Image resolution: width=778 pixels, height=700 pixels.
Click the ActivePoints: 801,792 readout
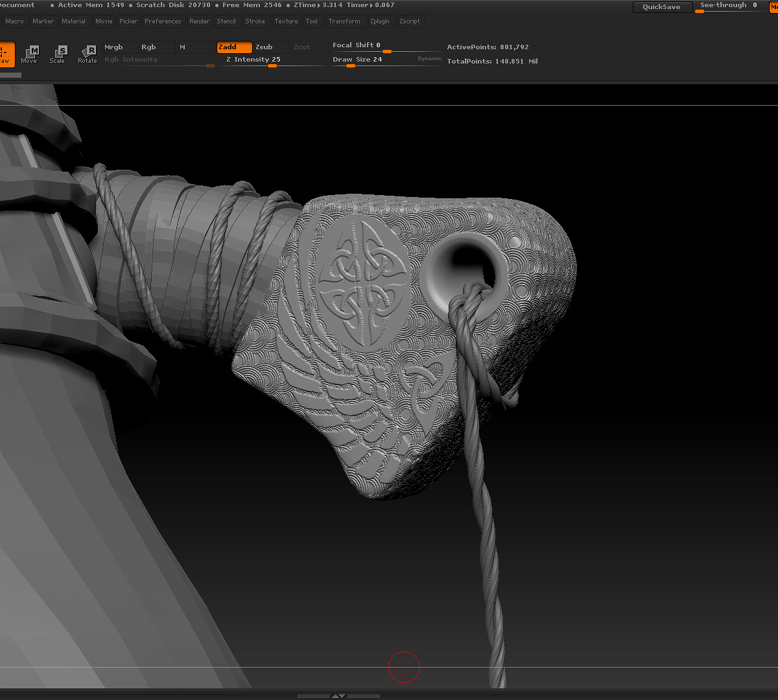click(x=488, y=47)
